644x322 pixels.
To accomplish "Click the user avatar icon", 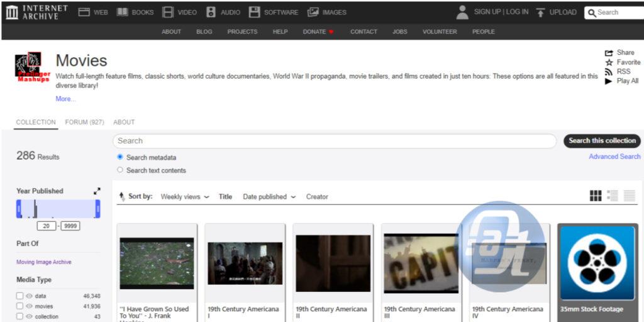I will [462, 13].
